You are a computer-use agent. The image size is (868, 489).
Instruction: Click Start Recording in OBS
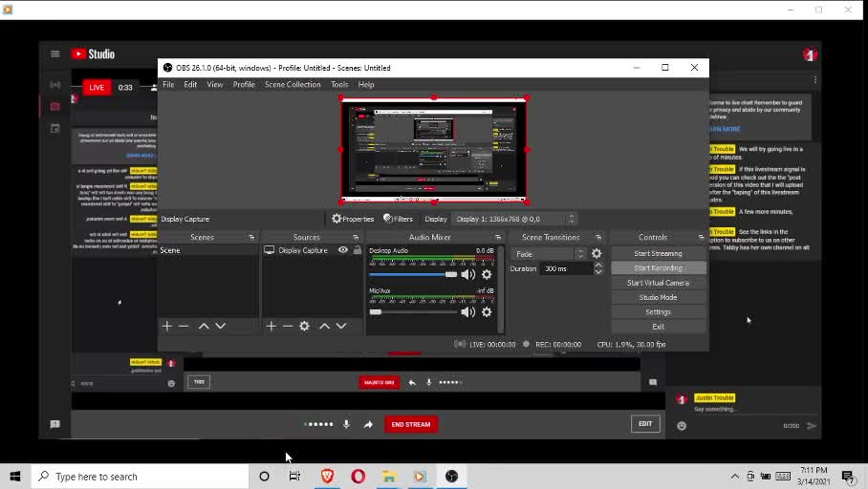(x=659, y=267)
